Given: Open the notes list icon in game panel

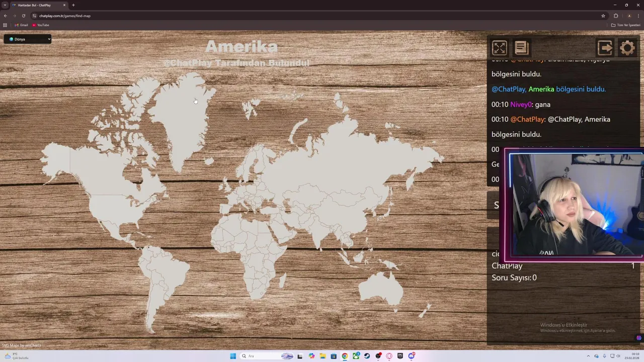Looking at the screenshot, I should tap(521, 48).
